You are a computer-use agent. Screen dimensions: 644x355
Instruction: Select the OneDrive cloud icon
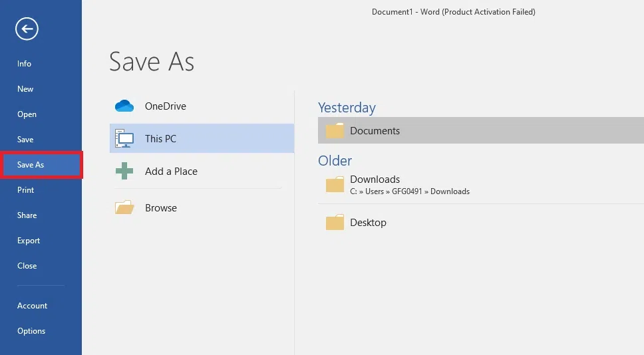[124, 106]
